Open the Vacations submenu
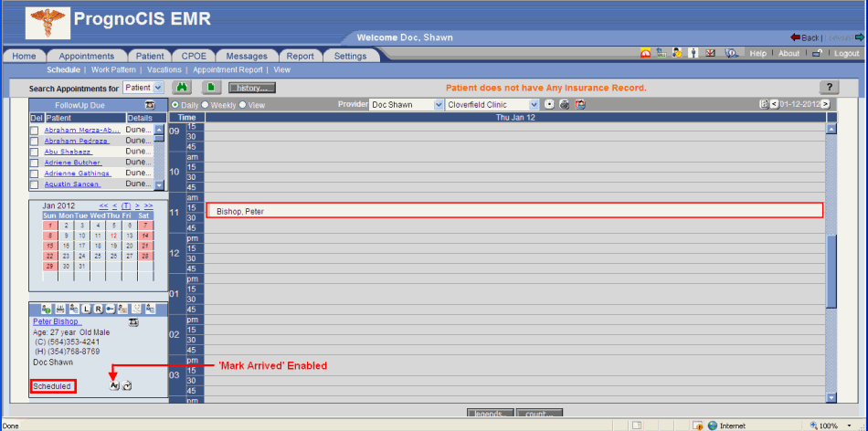The width and height of the screenshot is (868, 431). pyautogui.click(x=164, y=70)
